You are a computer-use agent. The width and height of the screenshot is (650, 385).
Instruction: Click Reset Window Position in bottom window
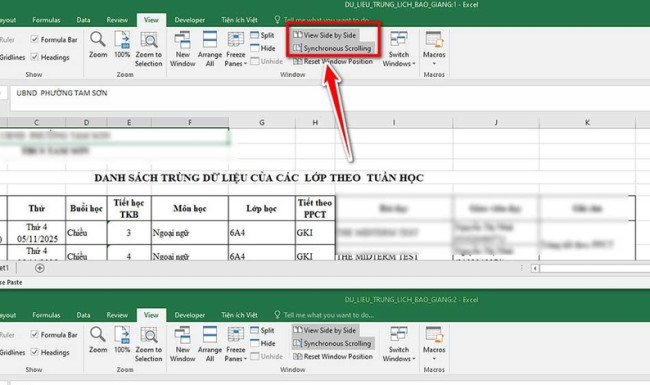pos(333,356)
